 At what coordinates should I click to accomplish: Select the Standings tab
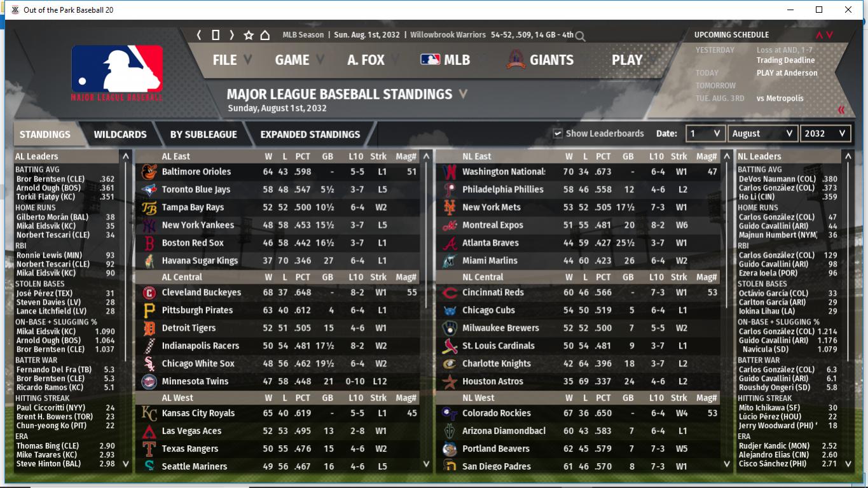coord(45,134)
